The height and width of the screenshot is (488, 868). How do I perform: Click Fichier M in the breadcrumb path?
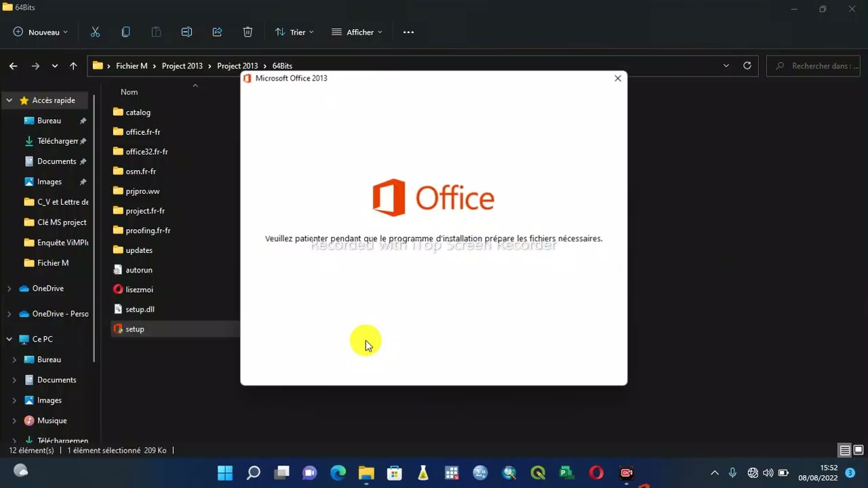click(132, 66)
